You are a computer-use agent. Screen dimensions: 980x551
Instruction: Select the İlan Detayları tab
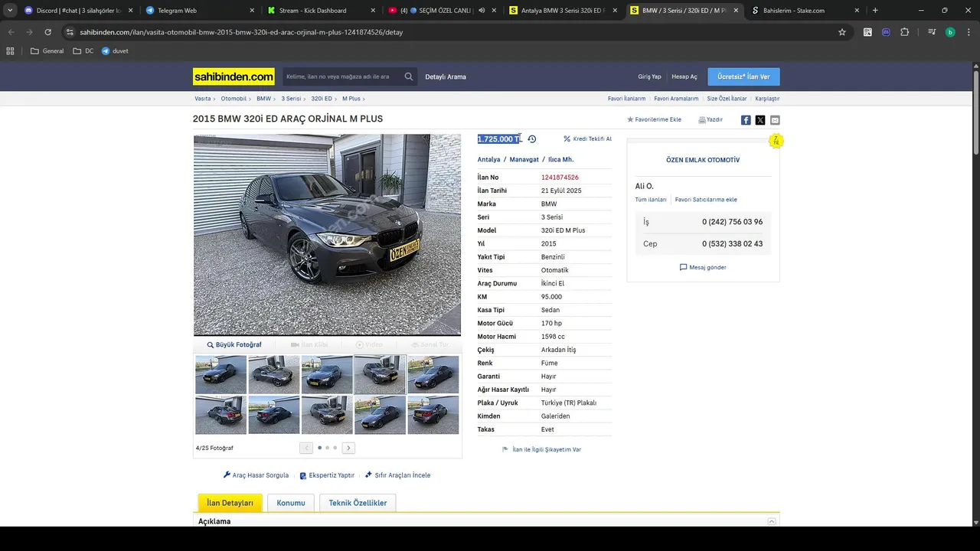click(x=230, y=503)
